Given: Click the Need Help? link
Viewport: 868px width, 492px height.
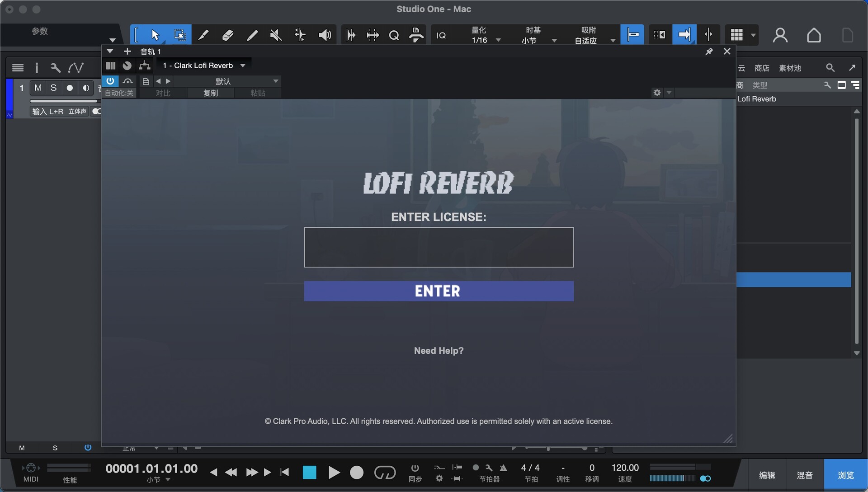Looking at the screenshot, I should click(x=439, y=351).
